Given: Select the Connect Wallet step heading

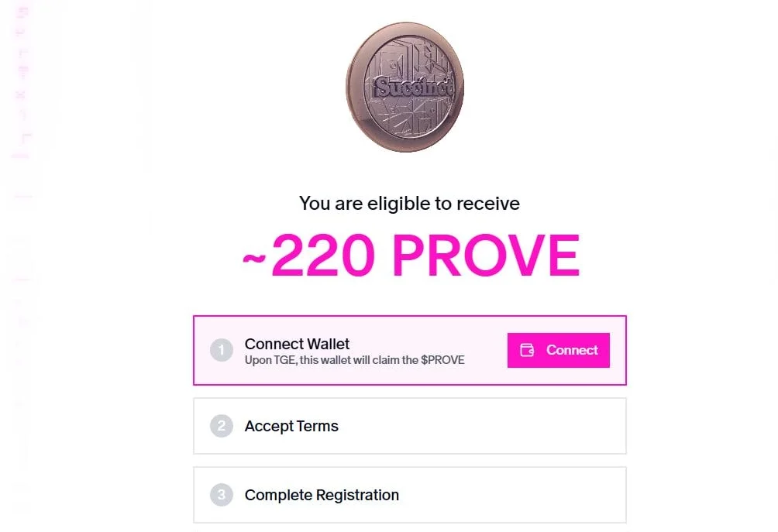Looking at the screenshot, I should (x=297, y=344).
